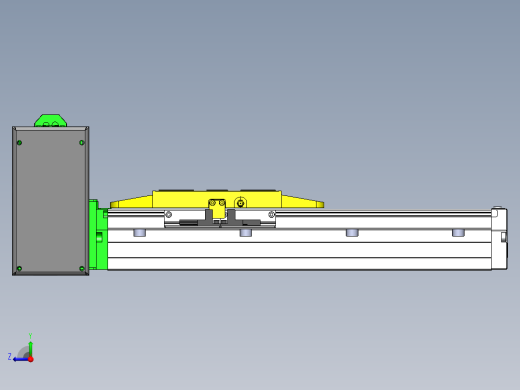Click the blue Z axis arrow on triad
Viewport: 520px width, 390px height.
(x=20, y=359)
